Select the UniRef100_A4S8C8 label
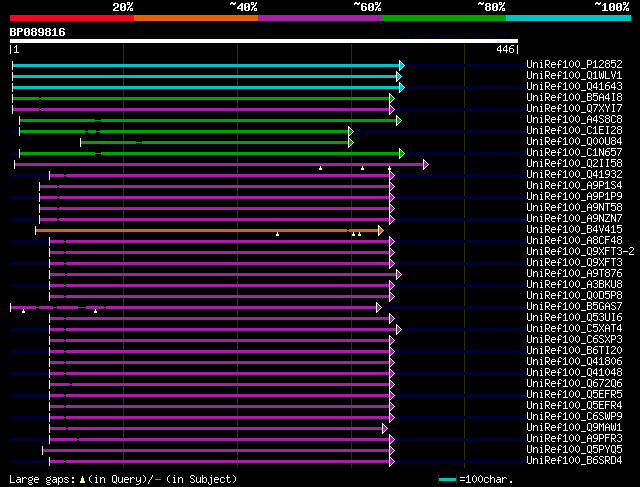The image size is (640, 487). coord(574,120)
